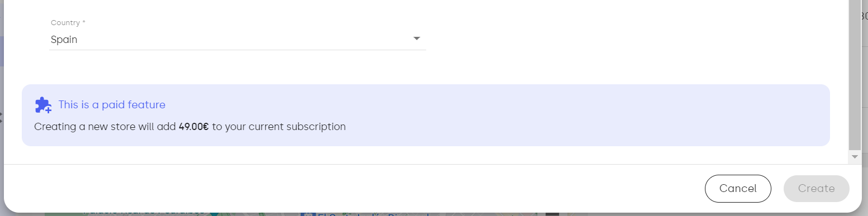Image resolution: width=868 pixels, height=216 pixels.
Task: Click the 49.00€ price text
Action: tap(193, 127)
